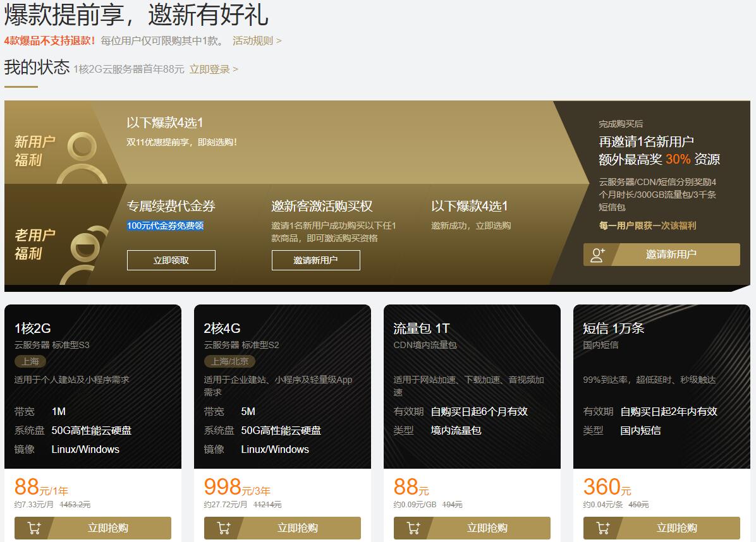Click highlighted text 100元代金券免费领
756x542 pixels.
click(166, 226)
